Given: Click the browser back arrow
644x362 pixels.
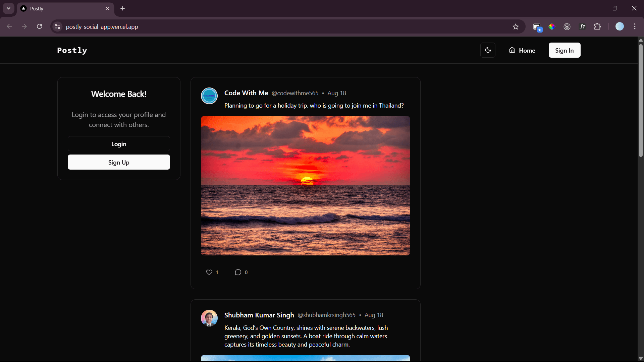Looking at the screenshot, I should (x=9, y=26).
